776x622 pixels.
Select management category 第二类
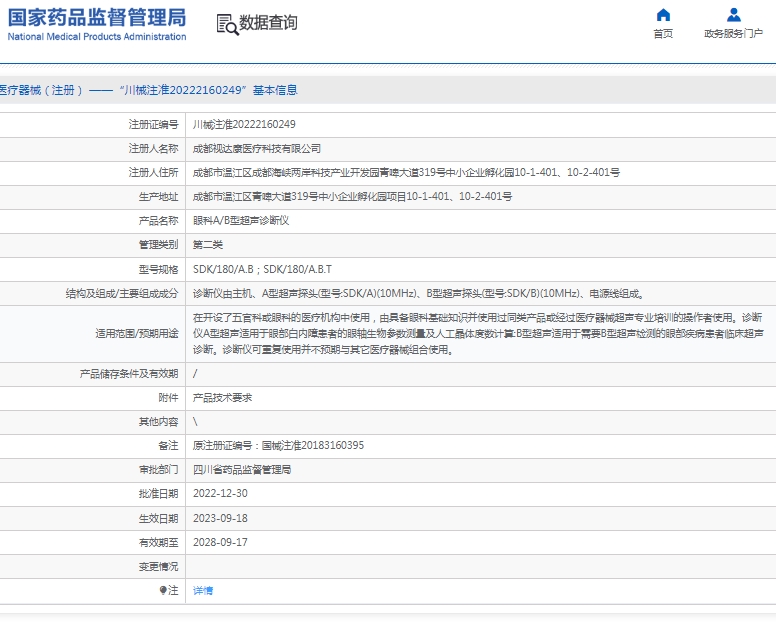tap(208, 244)
